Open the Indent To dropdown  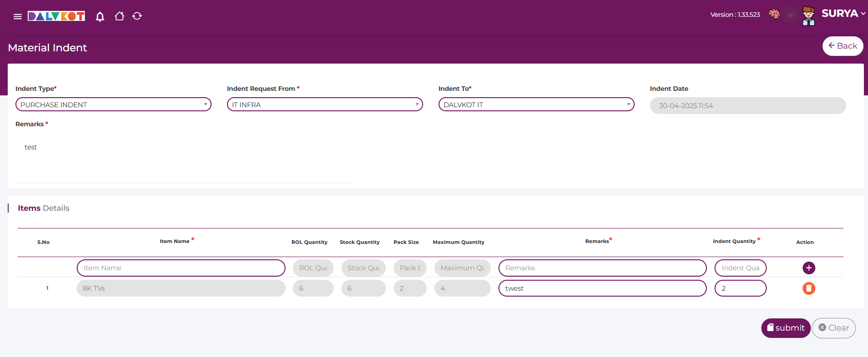[536, 104]
